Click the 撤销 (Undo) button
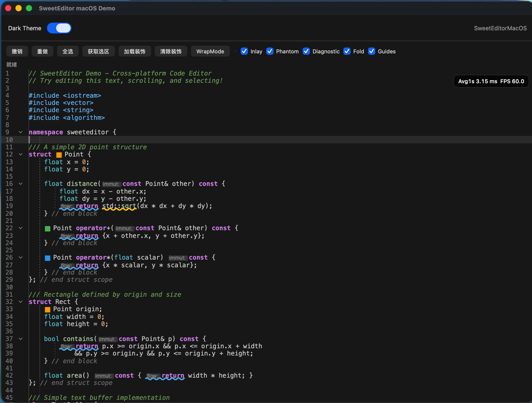 [17, 52]
